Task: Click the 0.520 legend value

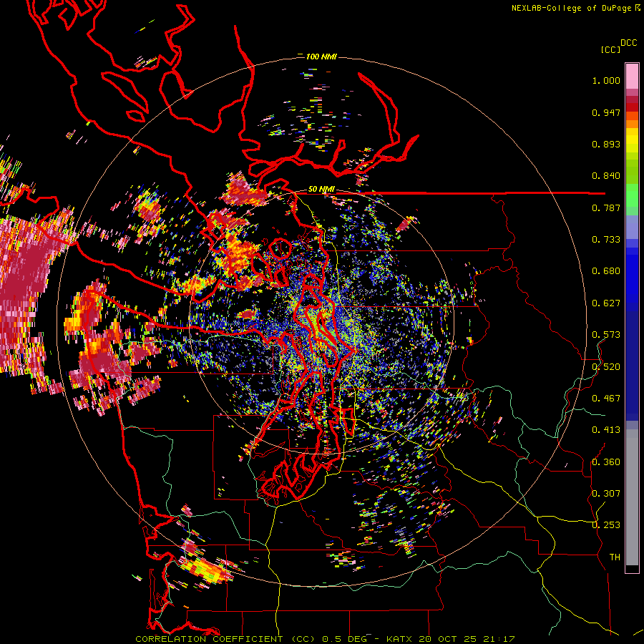Action: pyautogui.click(x=606, y=366)
